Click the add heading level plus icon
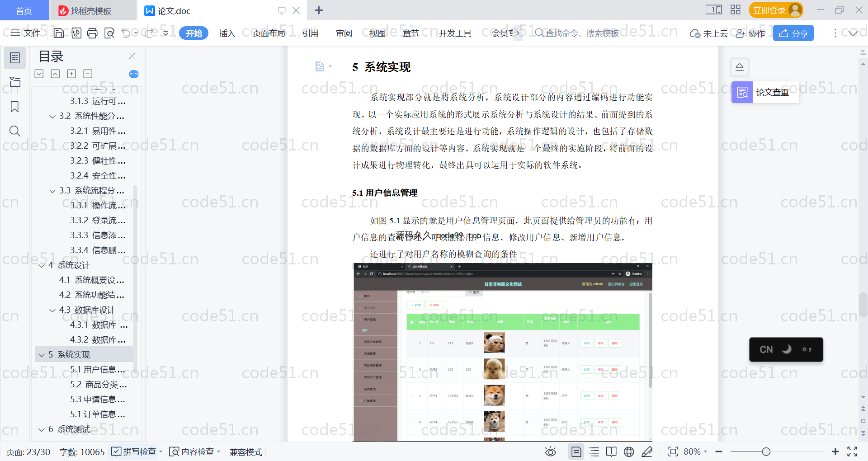Screen dimensions: 868x461 [x=71, y=74]
